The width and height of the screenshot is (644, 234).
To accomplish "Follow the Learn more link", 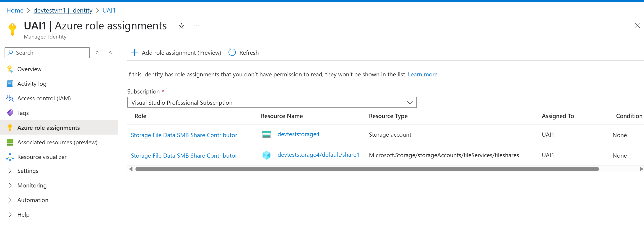I will (x=423, y=75).
